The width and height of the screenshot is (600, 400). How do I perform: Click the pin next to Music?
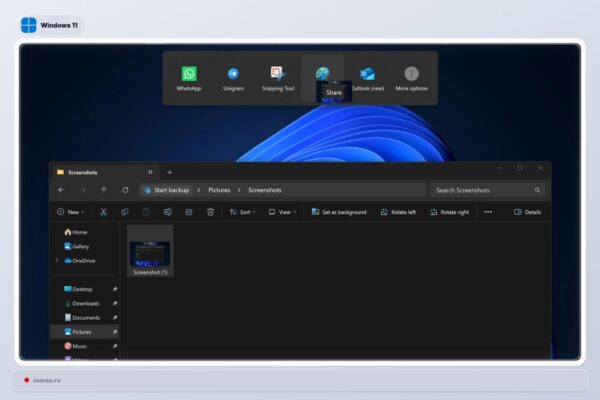(115, 346)
